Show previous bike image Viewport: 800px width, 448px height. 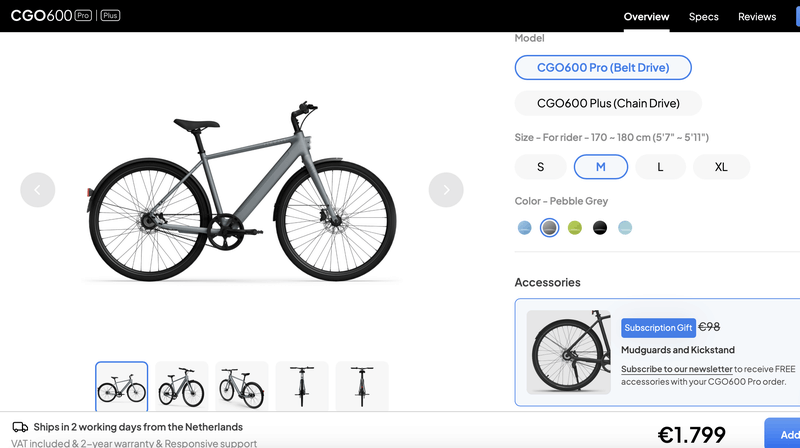[38, 190]
